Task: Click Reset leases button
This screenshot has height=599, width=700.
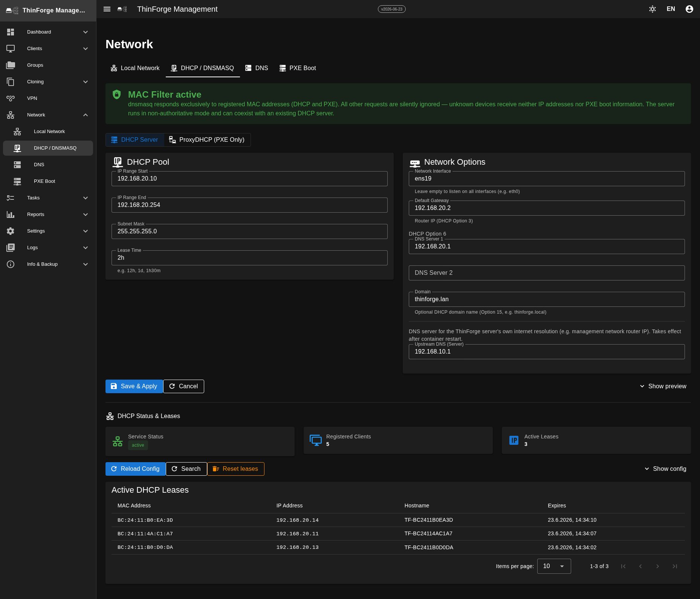Action: (x=235, y=469)
